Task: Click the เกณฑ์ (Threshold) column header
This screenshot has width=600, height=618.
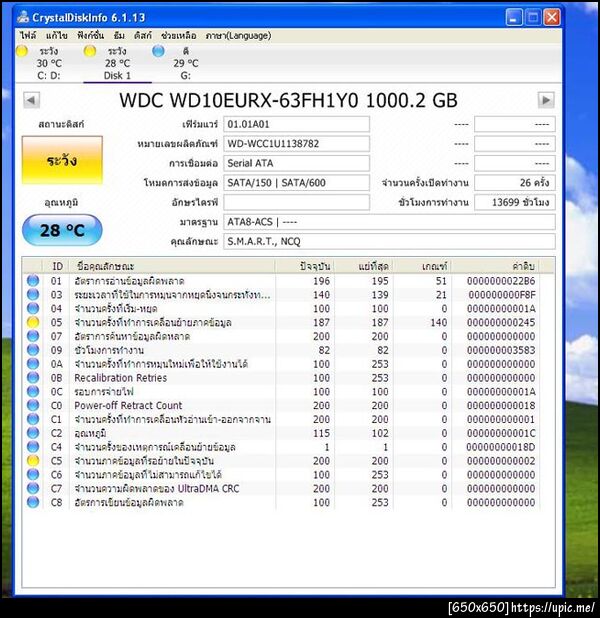Action: [422, 266]
